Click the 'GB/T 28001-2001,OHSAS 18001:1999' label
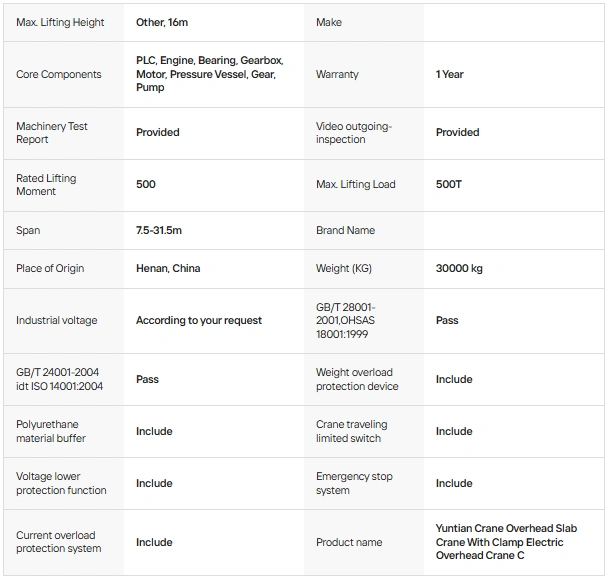This screenshot has height=581, width=609. [346, 320]
